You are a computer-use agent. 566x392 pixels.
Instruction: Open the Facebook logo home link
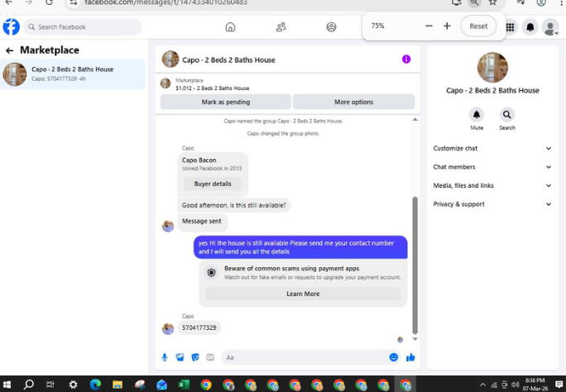pyautogui.click(x=12, y=27)
